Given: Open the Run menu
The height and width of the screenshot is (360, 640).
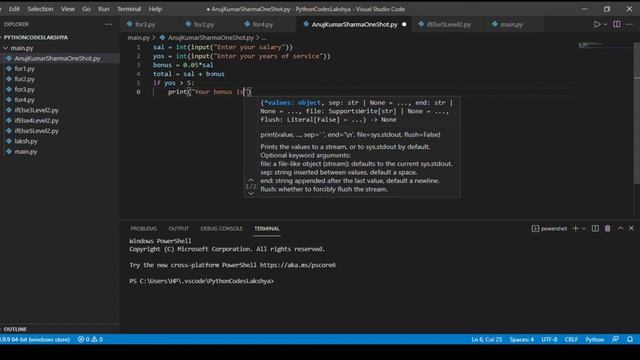Looking at the screenshot, I should coord(104,9).
